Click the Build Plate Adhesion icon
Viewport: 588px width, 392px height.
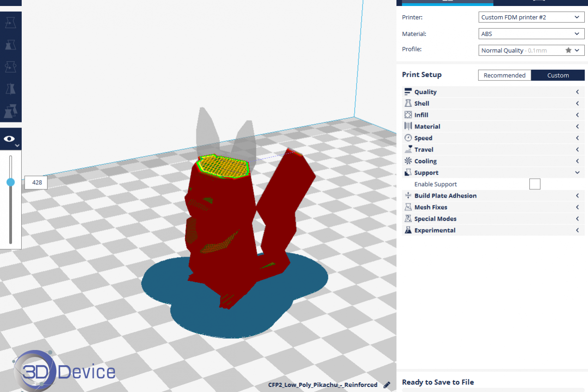(x=408, y=196)
